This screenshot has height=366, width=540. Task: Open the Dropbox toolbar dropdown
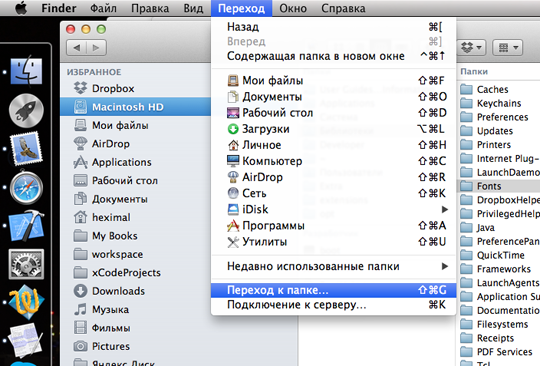pos(471,47)
